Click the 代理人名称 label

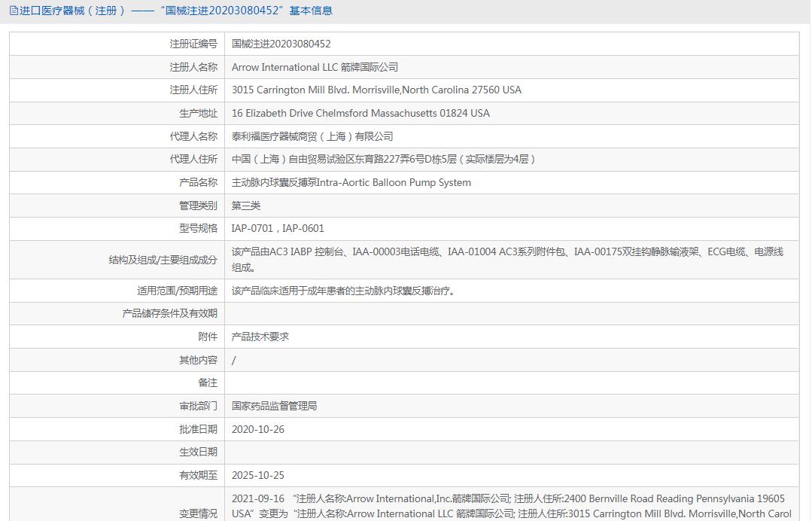coord(193,137)
